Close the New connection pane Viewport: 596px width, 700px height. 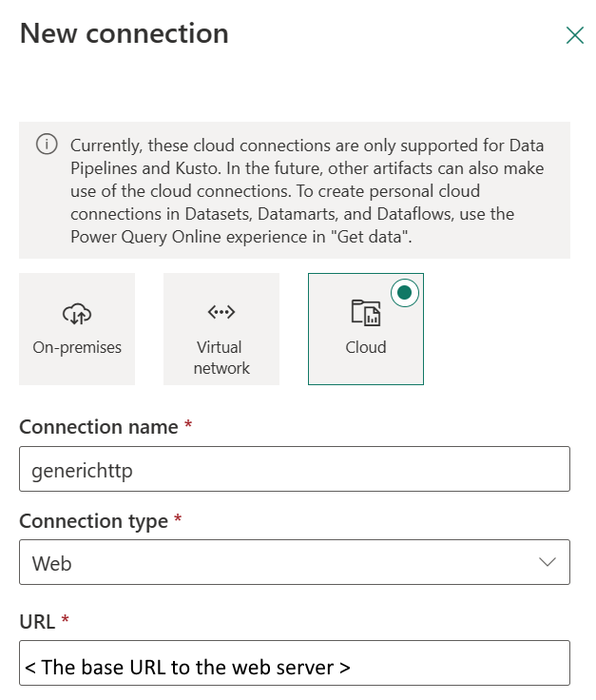click(x=574, y=35)
